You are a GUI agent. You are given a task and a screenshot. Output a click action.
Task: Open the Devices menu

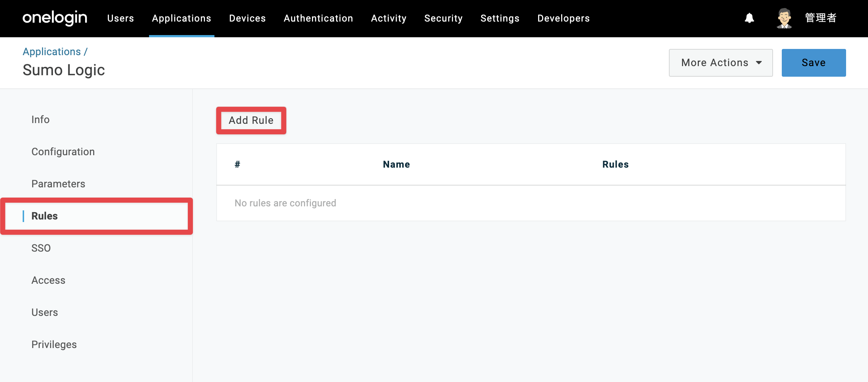(247, 18)
